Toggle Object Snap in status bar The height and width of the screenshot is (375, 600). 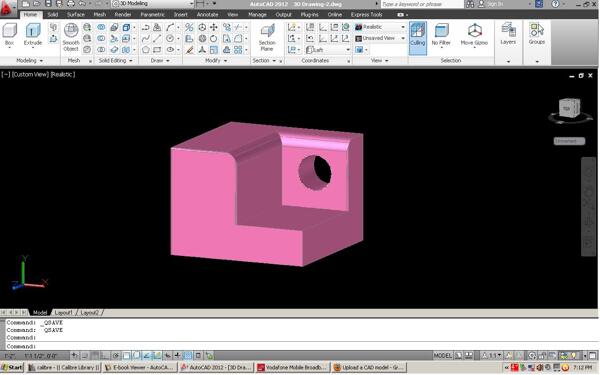tap(126, 355)
